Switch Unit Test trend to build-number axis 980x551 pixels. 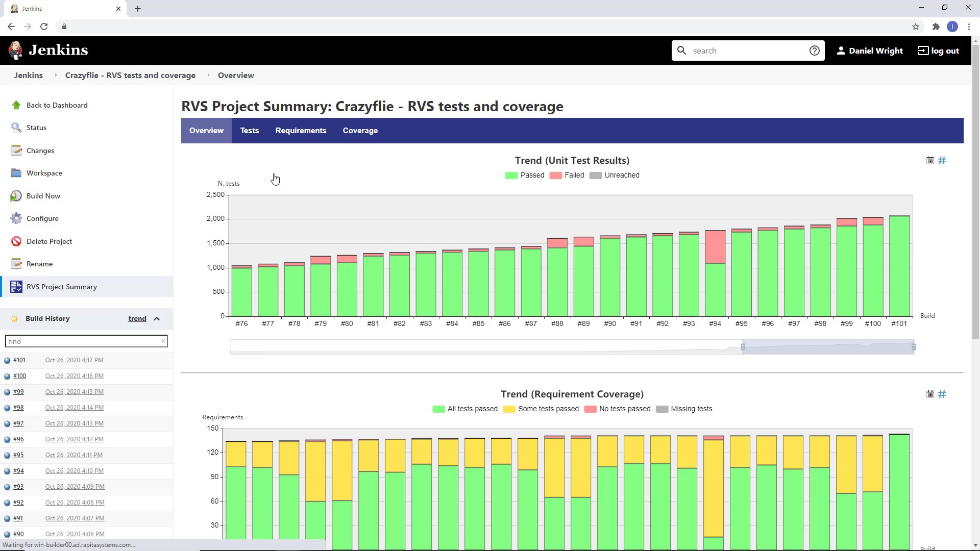point(942,161)
